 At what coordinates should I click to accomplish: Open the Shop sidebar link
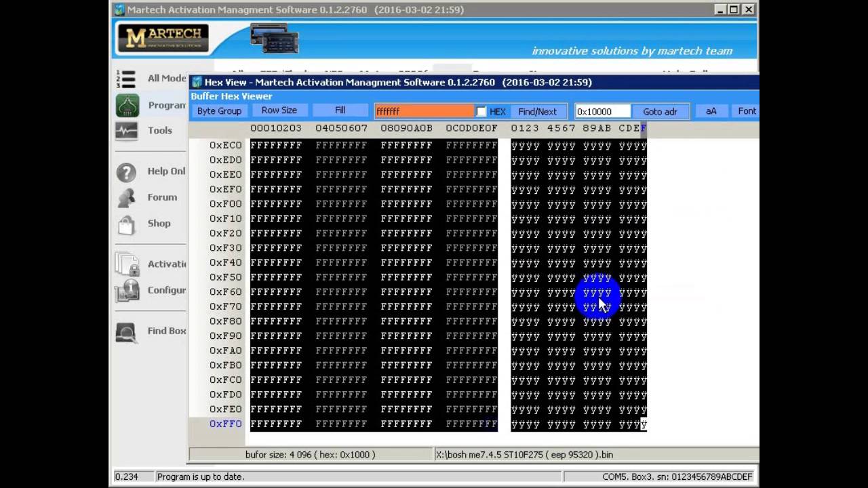159,223
